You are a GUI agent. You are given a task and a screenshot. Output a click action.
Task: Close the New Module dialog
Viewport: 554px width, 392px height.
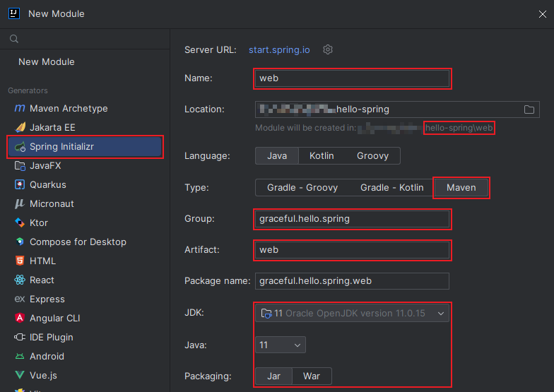click(543, 14)
